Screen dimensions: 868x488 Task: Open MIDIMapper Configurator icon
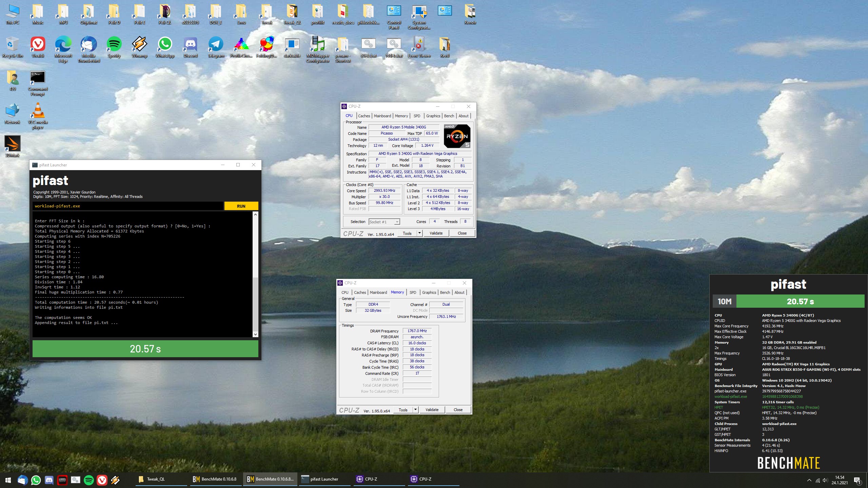pyautogui.click(x=318, y=49)
